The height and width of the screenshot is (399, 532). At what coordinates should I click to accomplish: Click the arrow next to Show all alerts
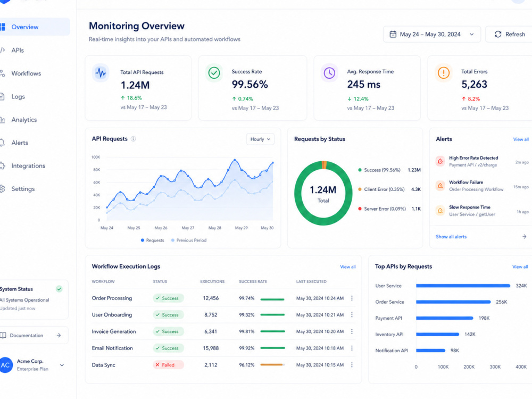coord(524,237)
